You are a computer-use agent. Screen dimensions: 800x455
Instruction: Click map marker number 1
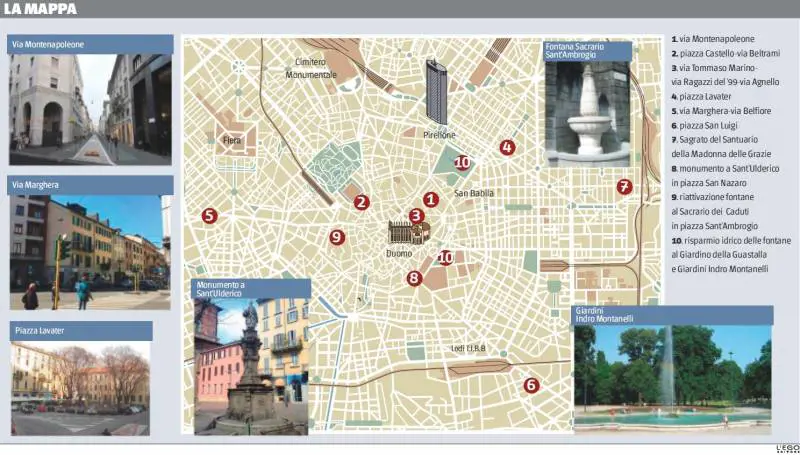(431, 200)
